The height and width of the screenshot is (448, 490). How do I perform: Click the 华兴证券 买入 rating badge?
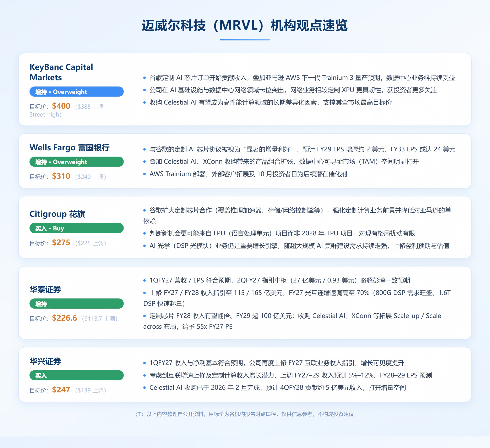(77, 375)
